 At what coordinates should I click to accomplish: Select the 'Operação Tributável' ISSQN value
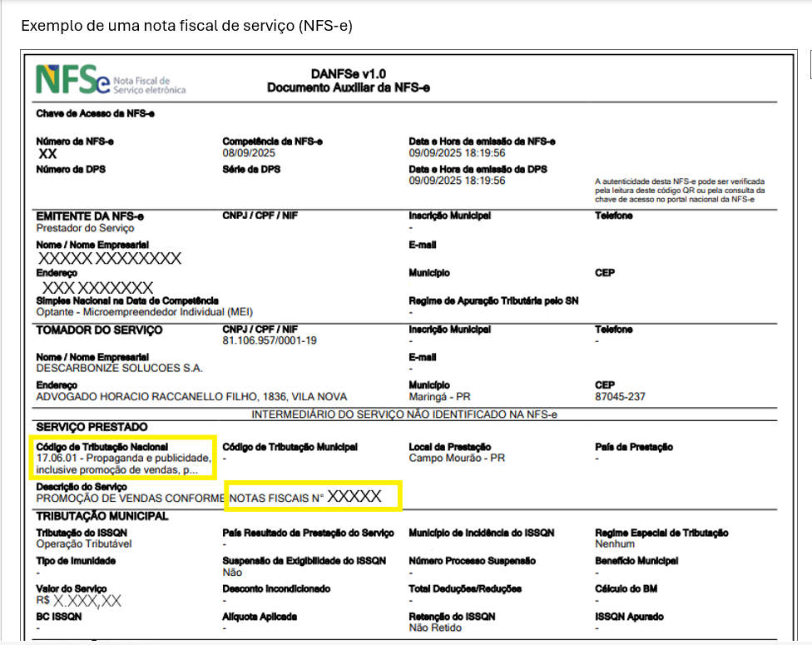(84, 544)
